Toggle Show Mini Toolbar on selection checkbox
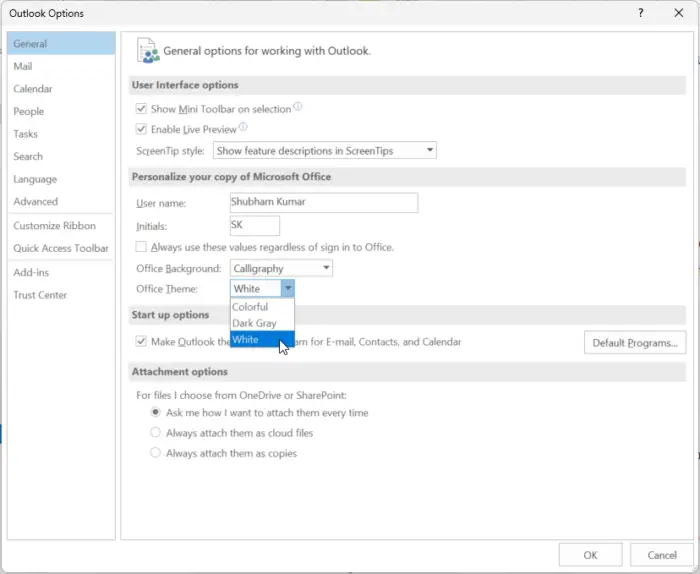 [141, 109]
